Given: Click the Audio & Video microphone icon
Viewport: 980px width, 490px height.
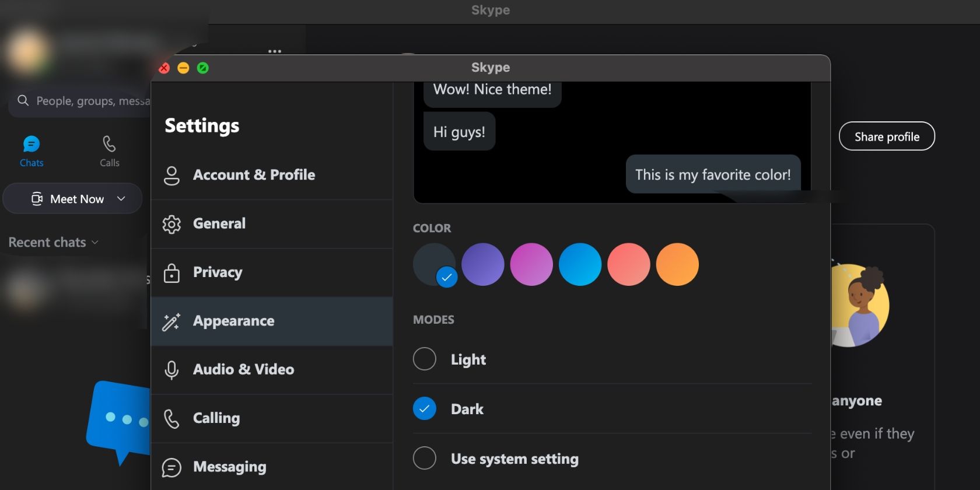Looking at the screenshot, I should coord(171,370).
